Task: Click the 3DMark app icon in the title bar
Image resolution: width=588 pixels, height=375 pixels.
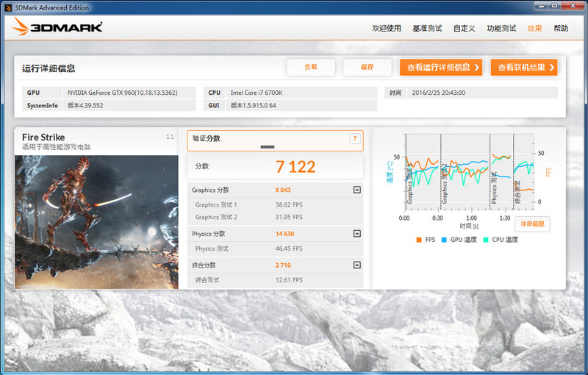Action: click(8, 7)
